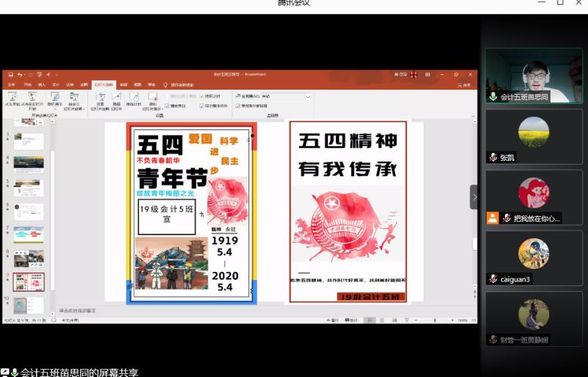Collapse the PowerPoint ribbon with the small chevron

click(x=473, y=116)
